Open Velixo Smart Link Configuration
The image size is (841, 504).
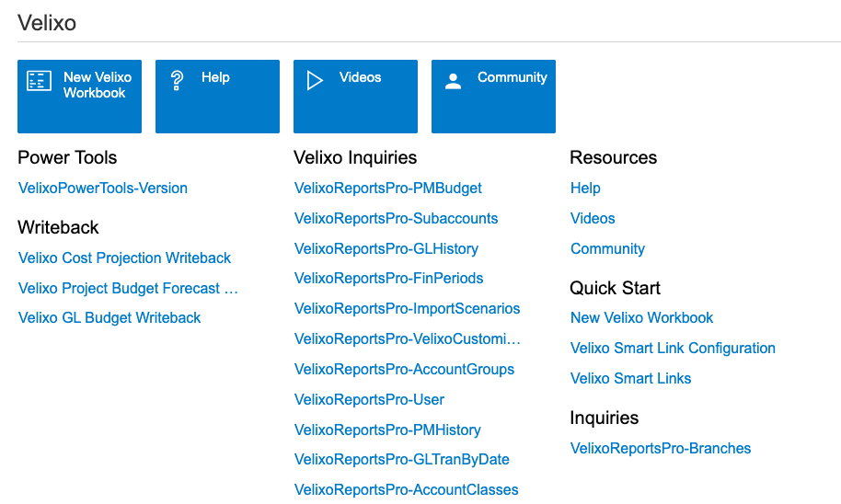click(674, 349)
